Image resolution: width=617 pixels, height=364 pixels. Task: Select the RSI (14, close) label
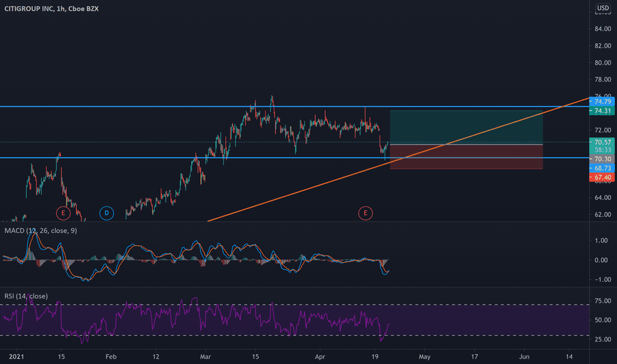point(26,296)
